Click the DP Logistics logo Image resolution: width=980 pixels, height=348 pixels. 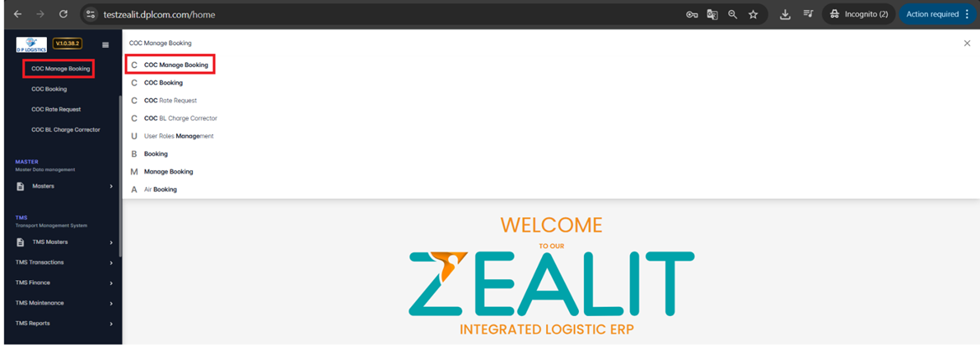click(x=31, y=45)
